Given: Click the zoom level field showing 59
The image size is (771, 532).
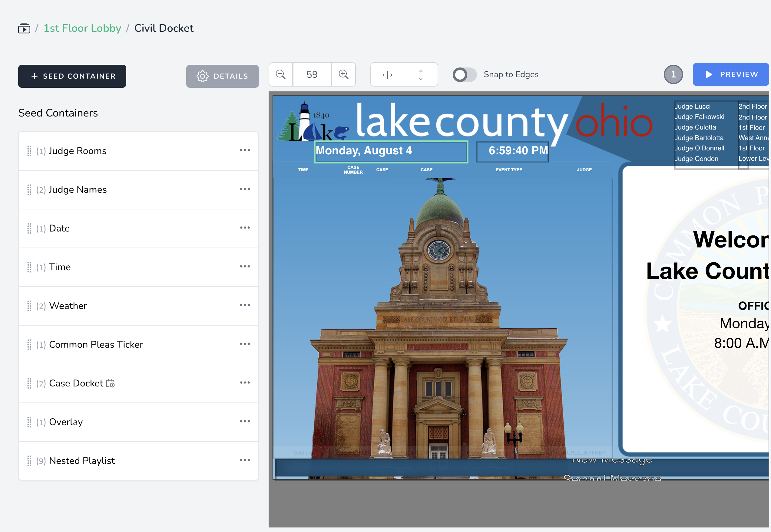Looking at the screenshot, I should click(x=312, y=74).
